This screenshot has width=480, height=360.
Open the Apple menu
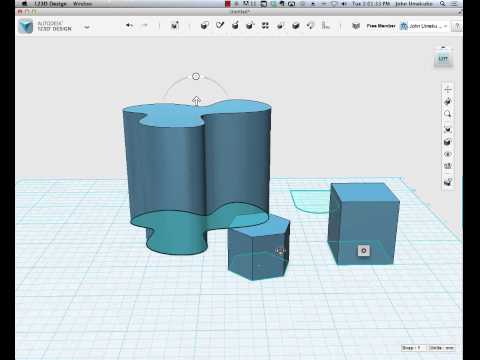point(24,4)
